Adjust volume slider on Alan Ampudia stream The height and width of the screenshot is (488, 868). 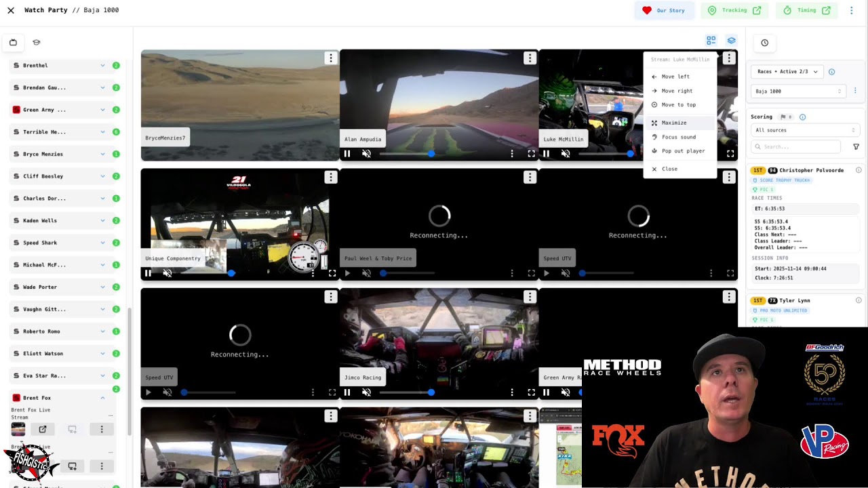(x=407, y=154)
